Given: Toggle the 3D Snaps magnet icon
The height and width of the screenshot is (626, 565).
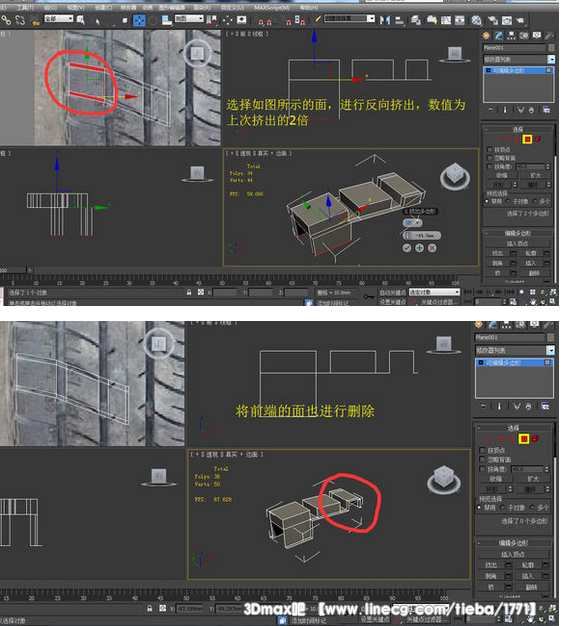Looking at the screenshot, I should point(260,21).
